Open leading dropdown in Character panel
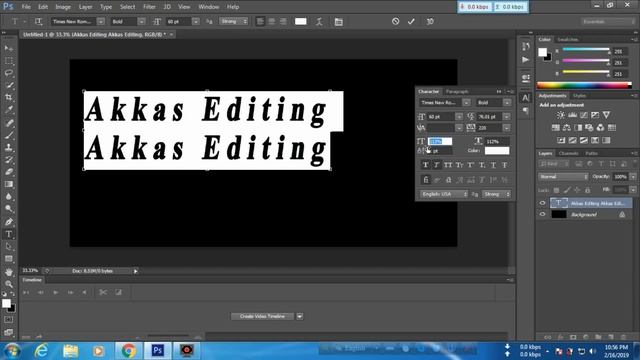This screenshot has width=640, height=360. 507,117
